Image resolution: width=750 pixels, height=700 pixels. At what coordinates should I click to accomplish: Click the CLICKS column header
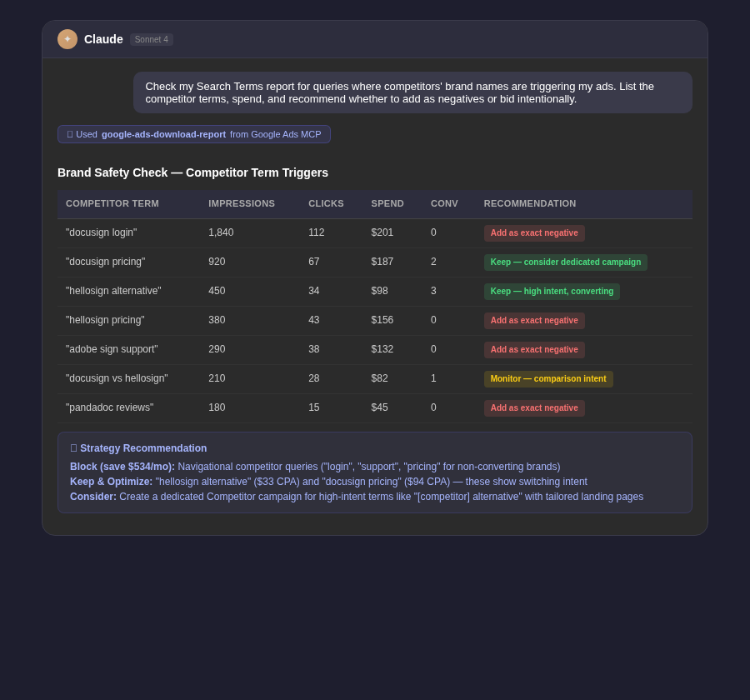(x=326, y=203)
